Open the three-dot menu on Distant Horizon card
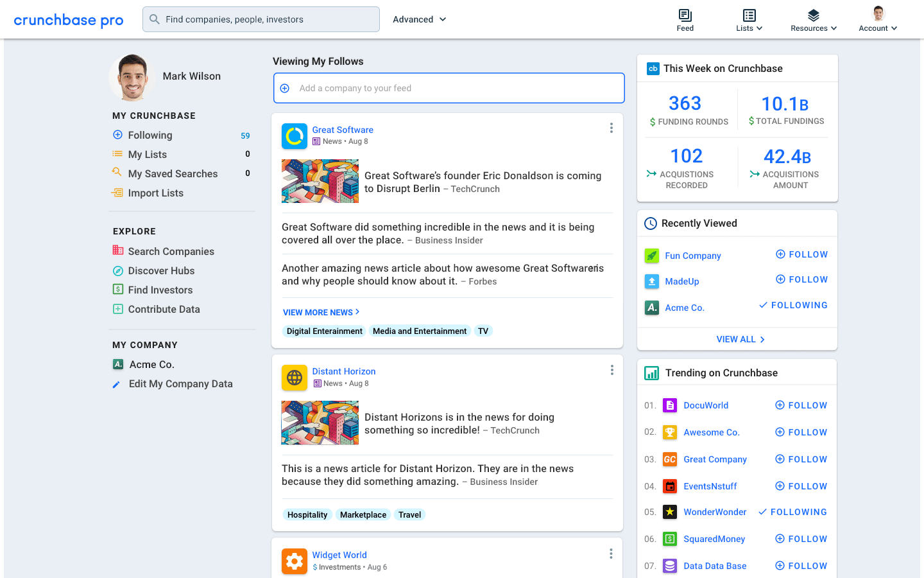The width and height of the screenshot is (924, 578). (612, 370)
